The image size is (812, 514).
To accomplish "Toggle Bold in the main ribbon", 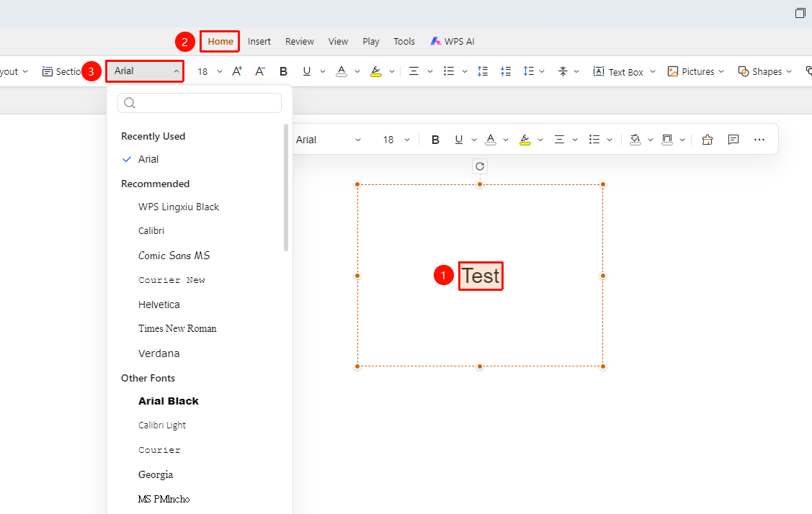I will click(283, 71).
